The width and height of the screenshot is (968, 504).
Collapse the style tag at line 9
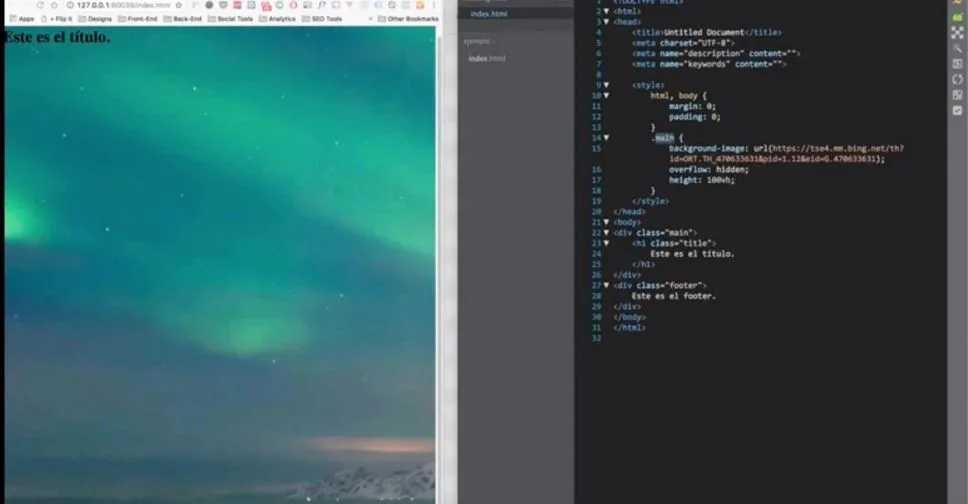point(606,85)
